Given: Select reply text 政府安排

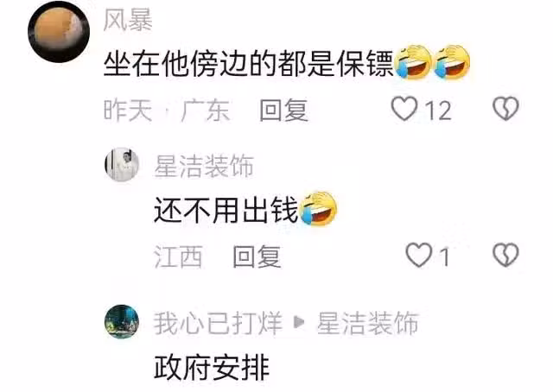Looking at the screenshot, I should click(212, 367).
